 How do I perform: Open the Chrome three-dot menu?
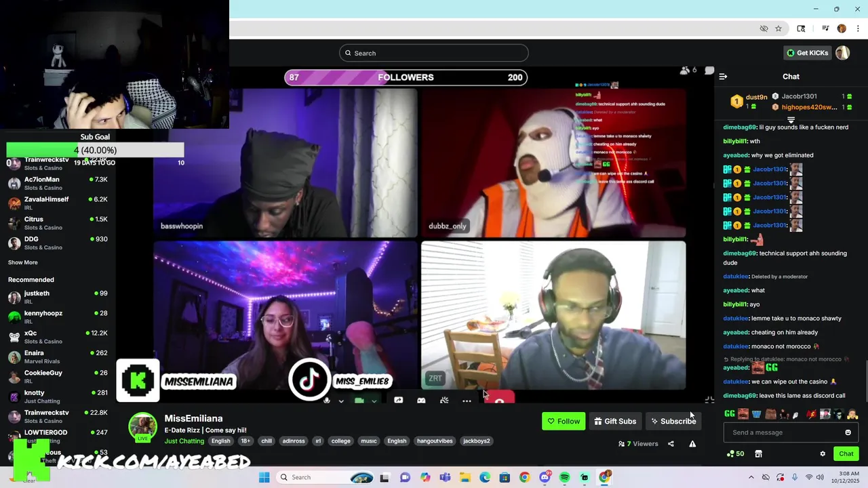(x=857, y=28)
